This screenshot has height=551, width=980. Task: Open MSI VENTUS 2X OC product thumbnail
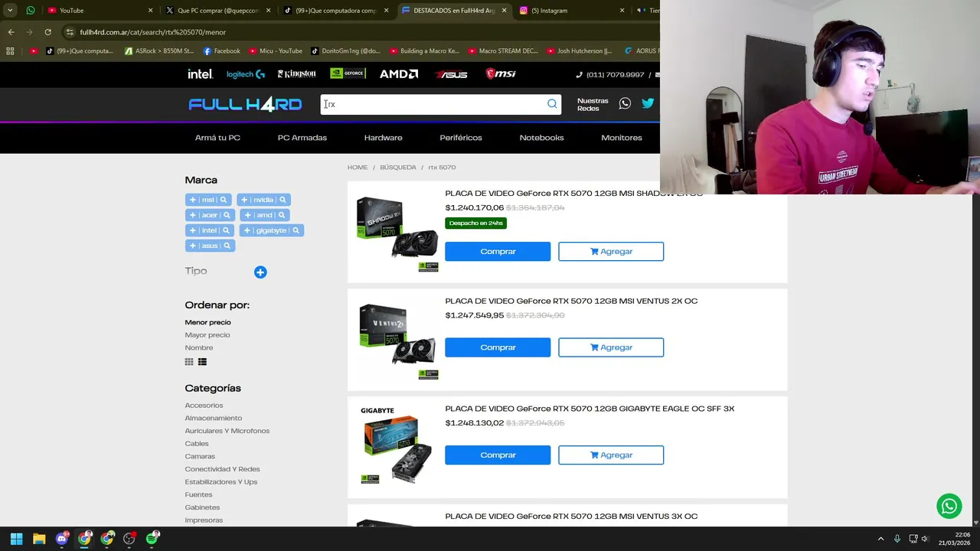398,340
